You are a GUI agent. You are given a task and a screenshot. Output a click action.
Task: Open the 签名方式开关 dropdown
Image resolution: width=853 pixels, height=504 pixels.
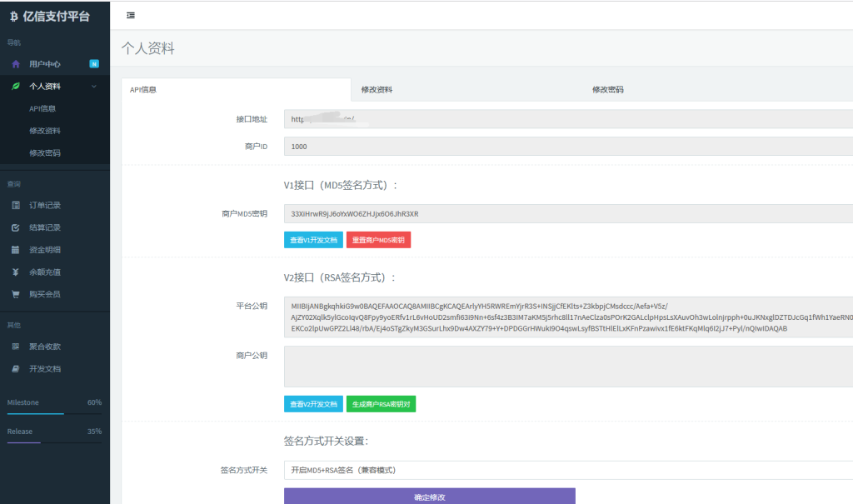click(x=568, y=470)
